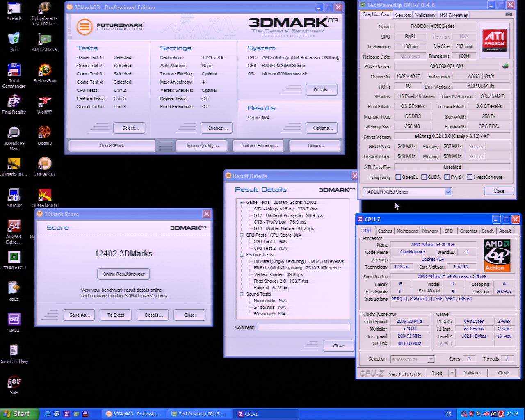
Task: Launch CPU-Z from quick launch bar
Action: tap(66, 414)
